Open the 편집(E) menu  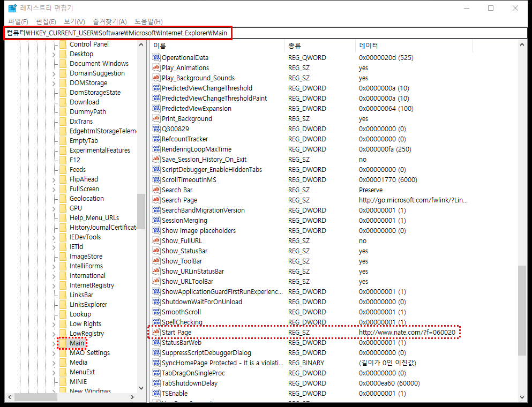(x=46, y=22)
